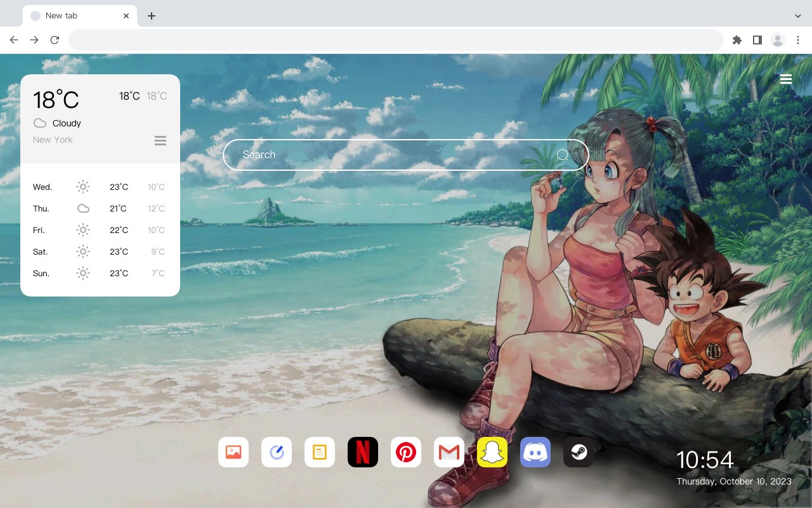The height and width of the screenshot is (508, 812).
Task: Open the Snapchat shortcut
Action: [492, 452]
